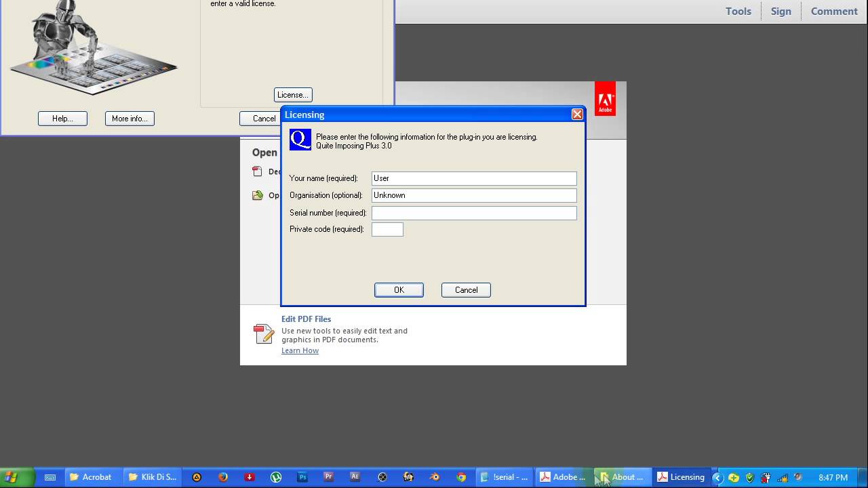Click the Serial number input field

(474, 213)
